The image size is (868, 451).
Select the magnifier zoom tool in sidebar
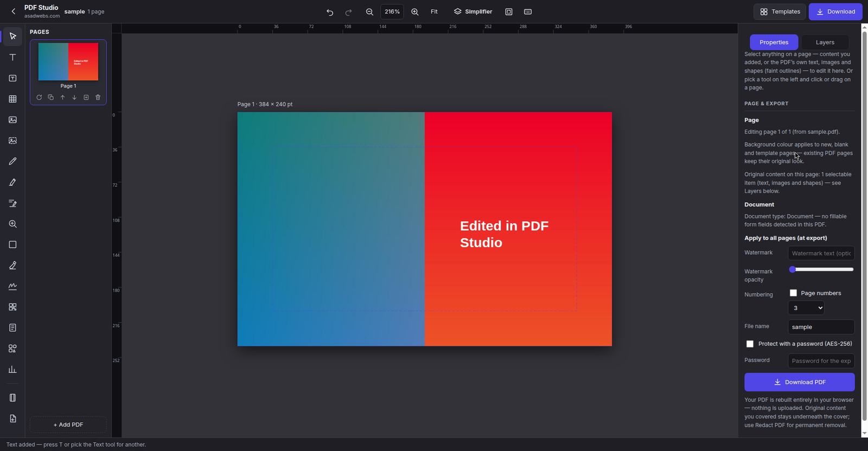coord(12,224)
